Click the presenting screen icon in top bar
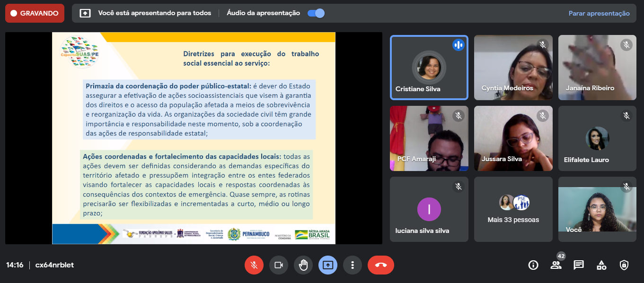This screenshot has width=644, height=283. [x=85, y=13]
